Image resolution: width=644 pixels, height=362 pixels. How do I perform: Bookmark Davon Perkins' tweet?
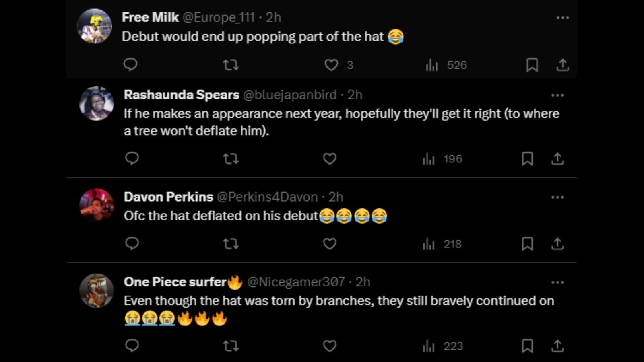pyautogui.click(x=528, y=243)
